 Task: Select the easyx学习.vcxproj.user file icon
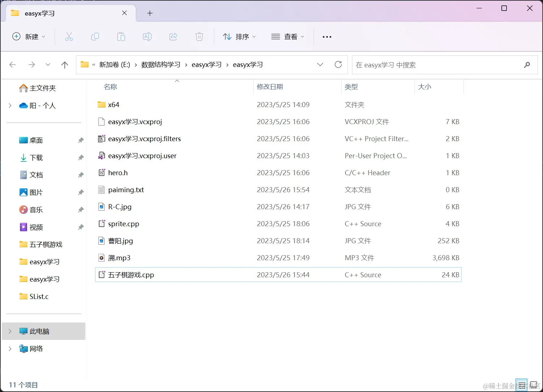[x=102, y=156]
